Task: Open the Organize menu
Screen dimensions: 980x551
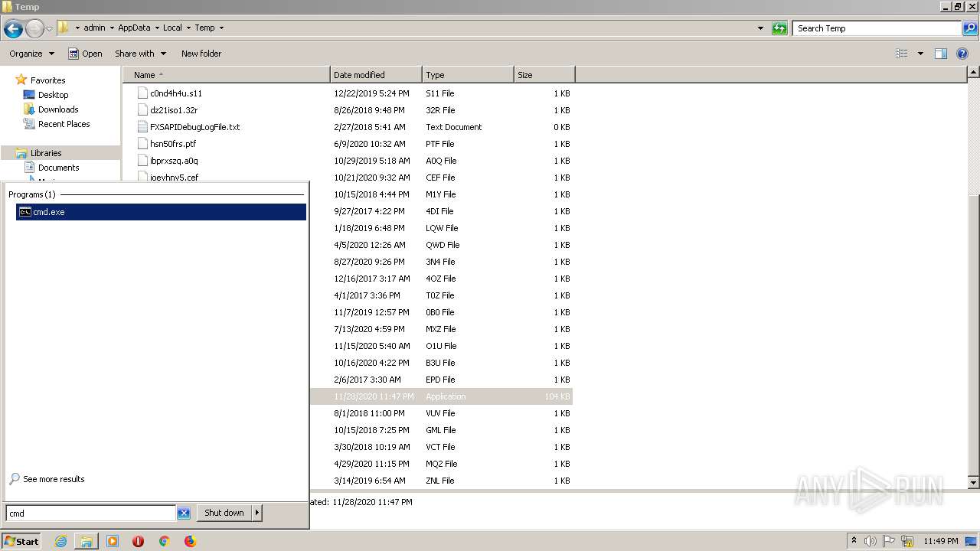Action: 31,54
